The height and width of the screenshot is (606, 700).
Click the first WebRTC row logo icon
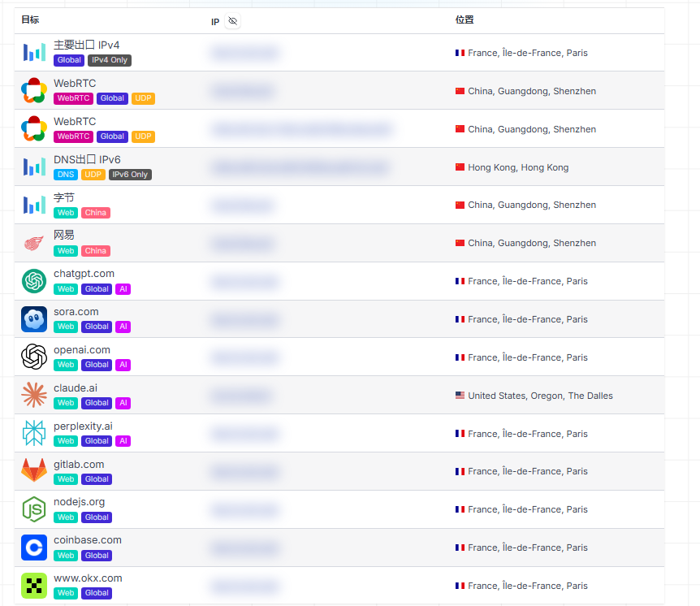34,90
